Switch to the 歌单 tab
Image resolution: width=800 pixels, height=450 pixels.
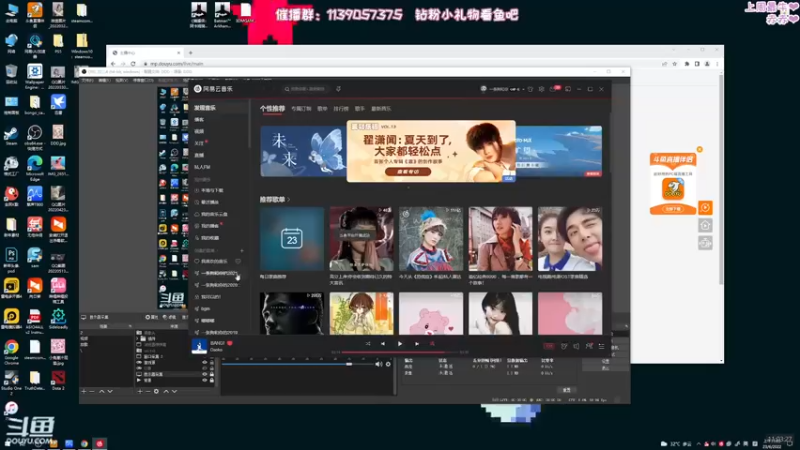click(x=322, y=109)
